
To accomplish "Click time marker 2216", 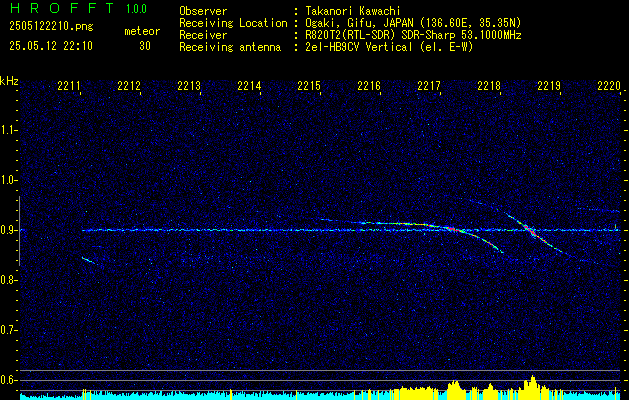I will 369,85.
